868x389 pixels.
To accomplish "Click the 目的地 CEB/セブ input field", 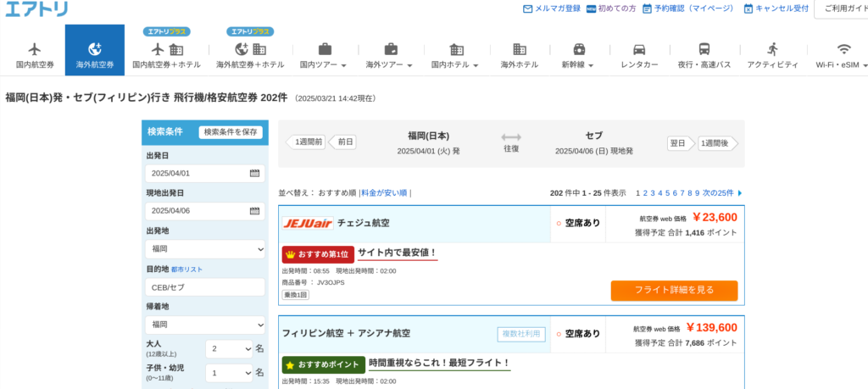I will (x=205, y=286).
